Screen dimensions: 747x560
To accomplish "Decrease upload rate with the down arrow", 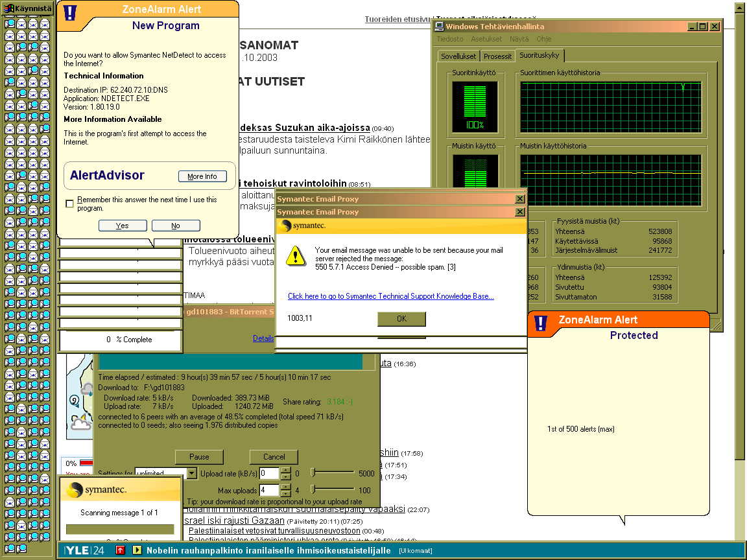I will coord(286,476).
